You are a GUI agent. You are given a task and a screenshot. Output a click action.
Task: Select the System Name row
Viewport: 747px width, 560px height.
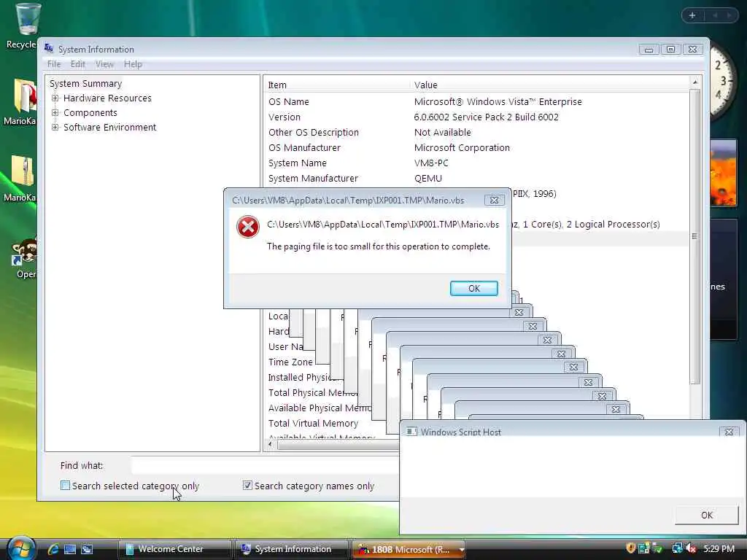pos(476,163)
